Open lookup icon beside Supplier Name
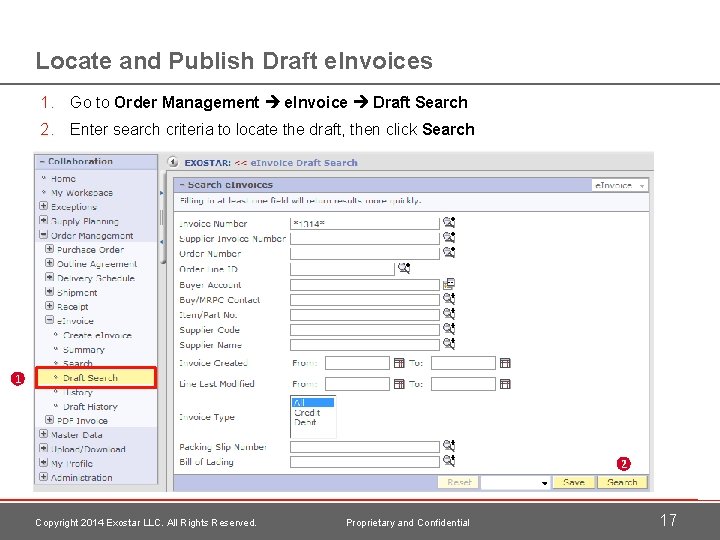The image size is (720, 540). tap(449, 344)
